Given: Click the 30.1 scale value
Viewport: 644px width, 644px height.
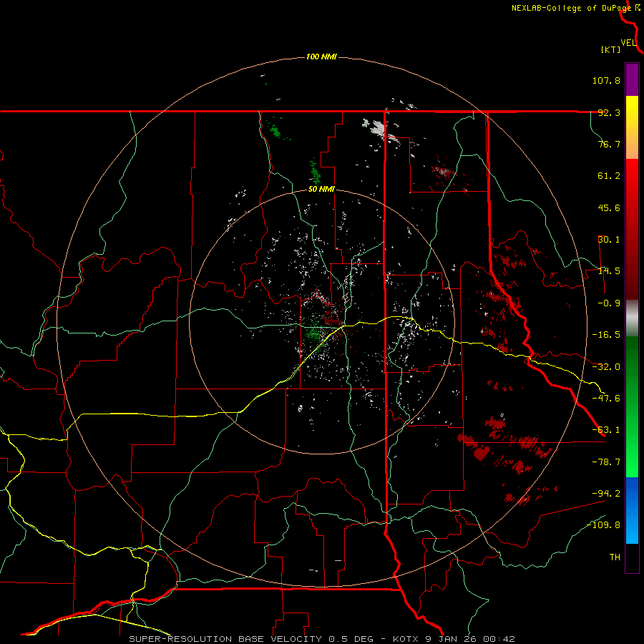Looking at the screenshot, I should 609,240.
